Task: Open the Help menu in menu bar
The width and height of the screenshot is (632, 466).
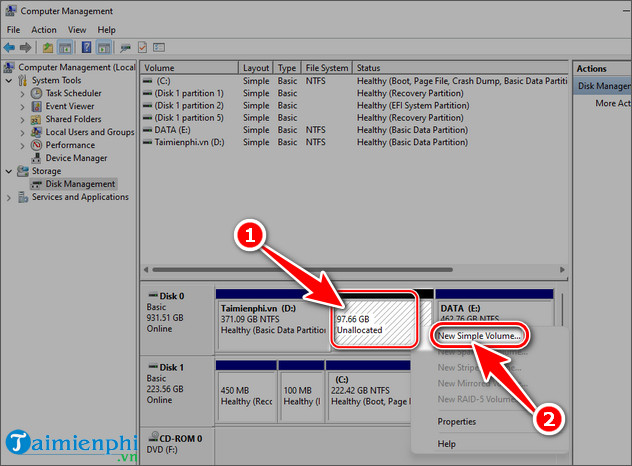Action: point(106,30)
